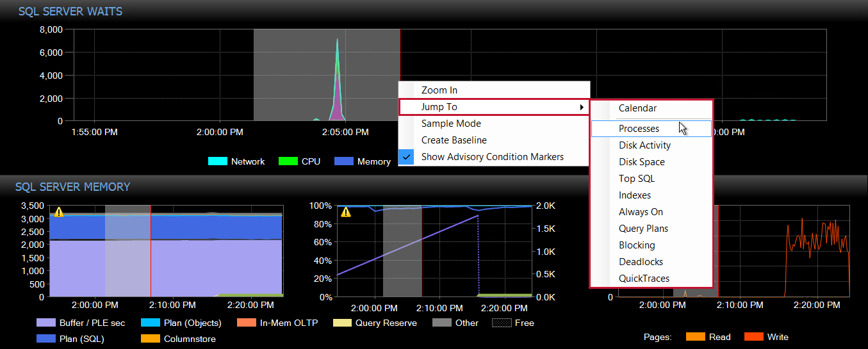Click the SQL SERVER MEMORY panel title
Screen dimensions: 868x349
click(73, 187)
